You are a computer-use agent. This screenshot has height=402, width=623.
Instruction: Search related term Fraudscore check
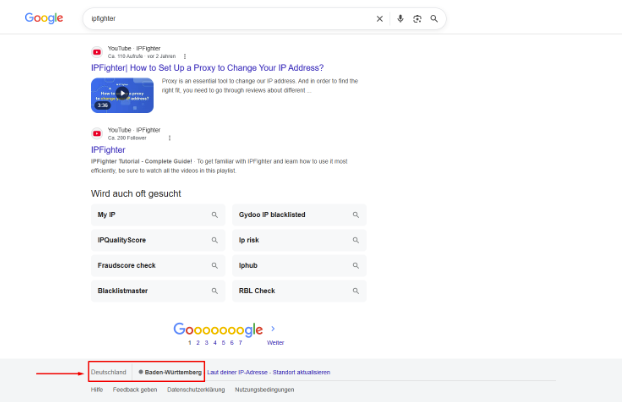tap(158, 266)
